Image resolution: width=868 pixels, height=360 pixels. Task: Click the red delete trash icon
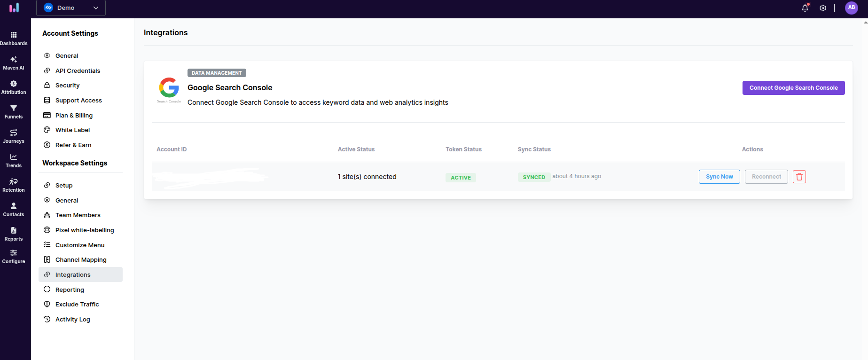(x=799, y=177)
